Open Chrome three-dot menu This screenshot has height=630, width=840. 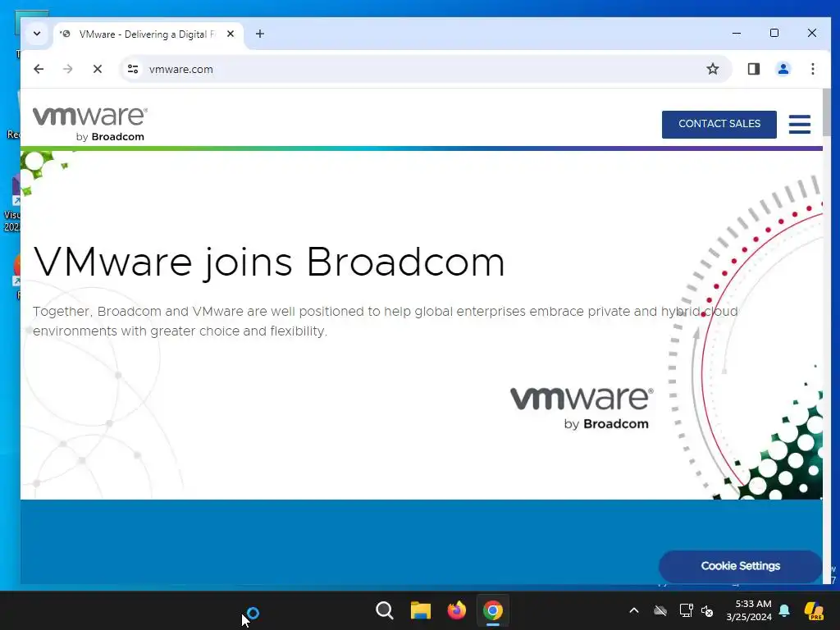pyautogui.click(x=813, y=69)
